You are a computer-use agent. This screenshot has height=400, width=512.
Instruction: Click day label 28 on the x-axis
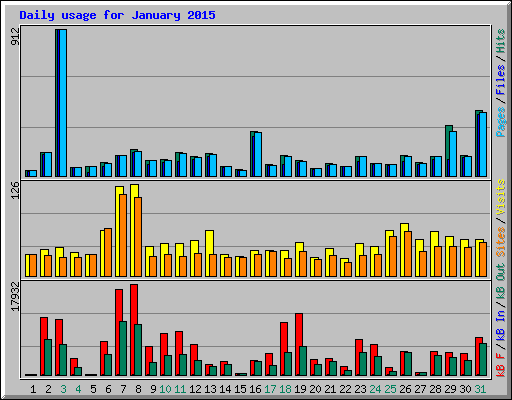pos(435,389)
